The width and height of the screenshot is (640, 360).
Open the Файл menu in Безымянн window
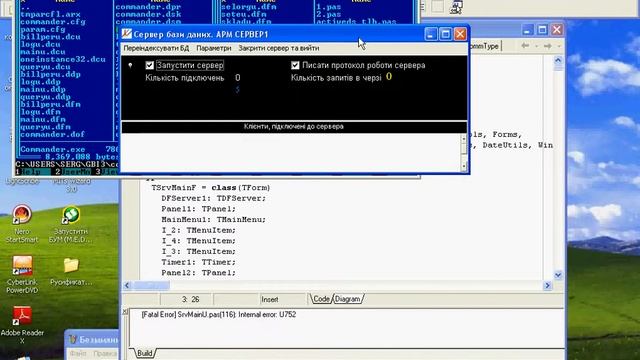pos(78,353)
